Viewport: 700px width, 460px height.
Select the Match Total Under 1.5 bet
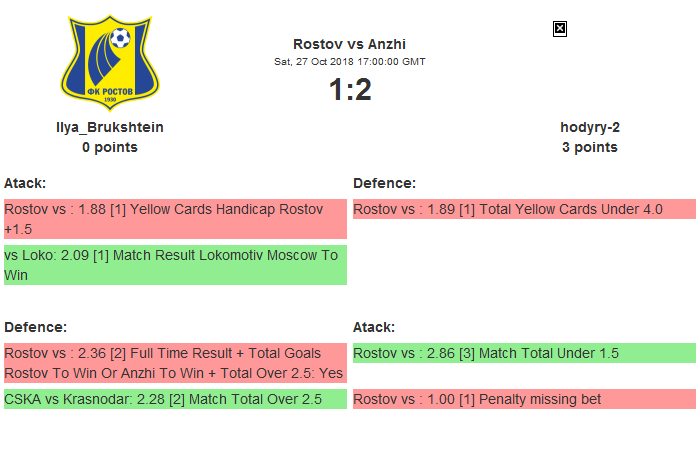tap(523, 353)
